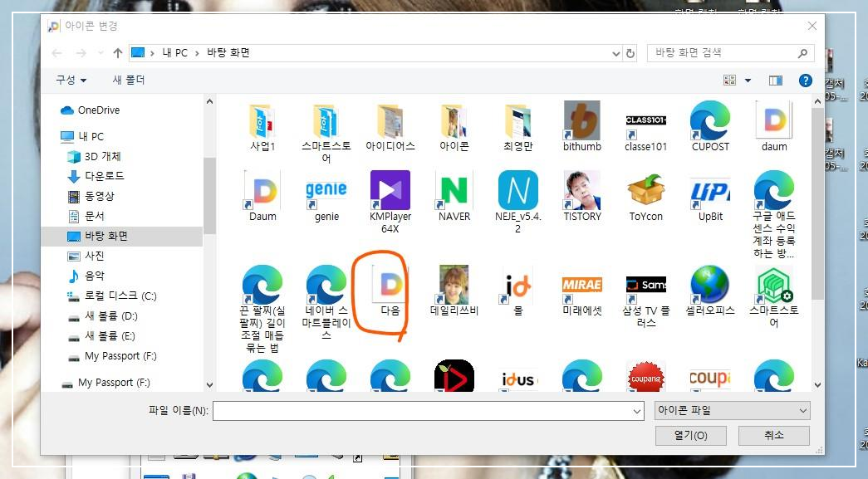Select the KMPlayer 64X shortcut
868x479 pixels.
tap(390, 202)
